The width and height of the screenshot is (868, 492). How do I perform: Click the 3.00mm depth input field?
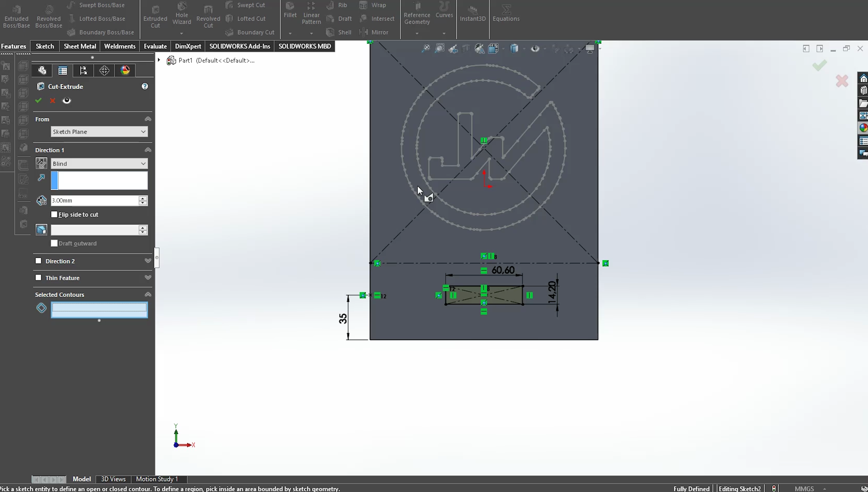94,200
